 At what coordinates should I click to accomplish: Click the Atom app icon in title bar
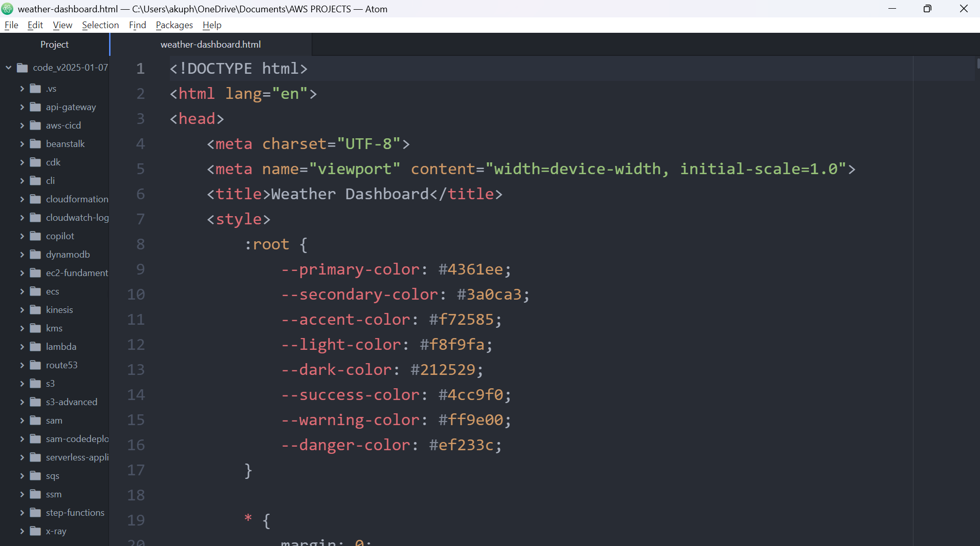point(7,9)
